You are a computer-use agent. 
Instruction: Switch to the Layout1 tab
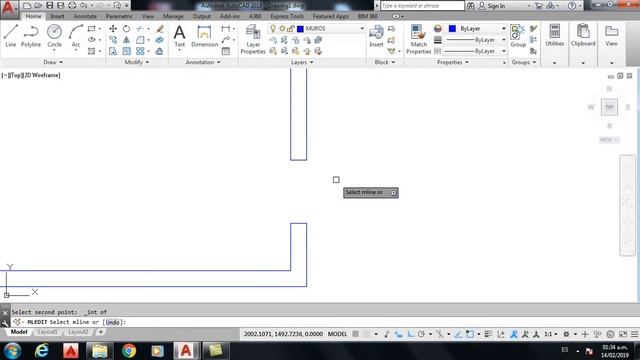47,332
